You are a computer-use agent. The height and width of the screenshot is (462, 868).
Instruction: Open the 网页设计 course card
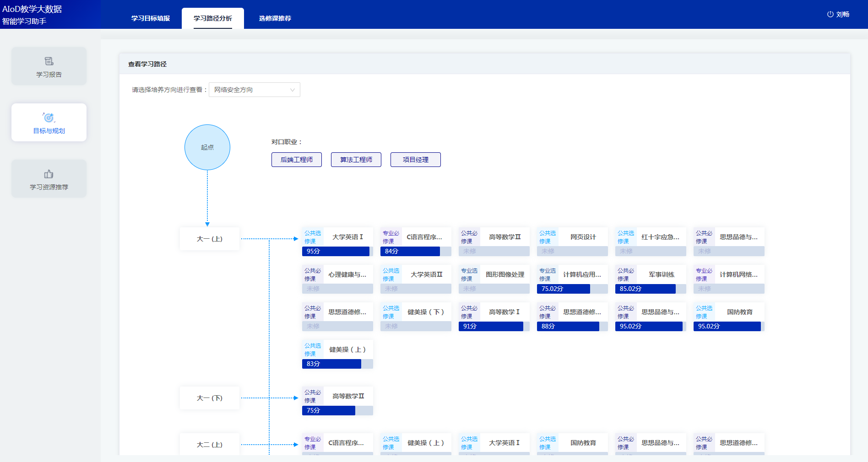(572, 237)
